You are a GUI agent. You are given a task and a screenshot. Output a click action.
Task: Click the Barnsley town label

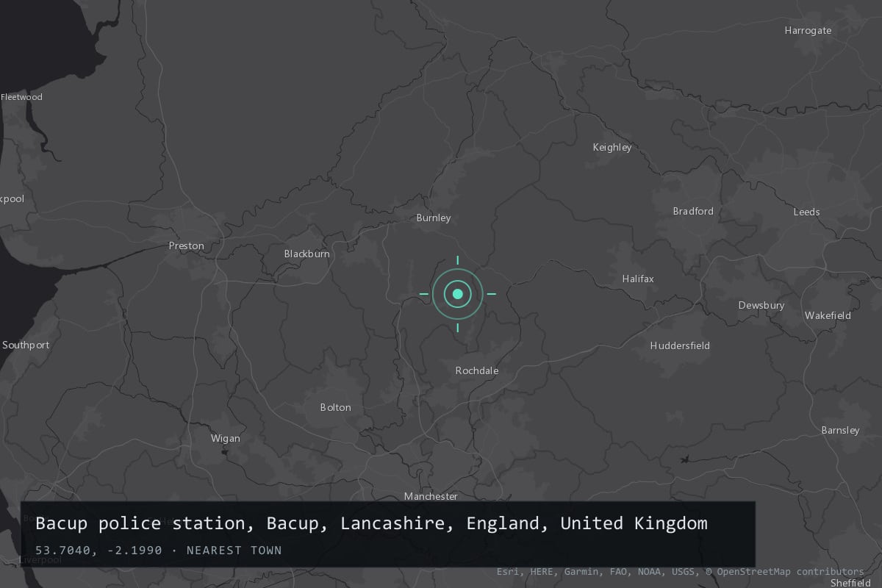[840, 430]
